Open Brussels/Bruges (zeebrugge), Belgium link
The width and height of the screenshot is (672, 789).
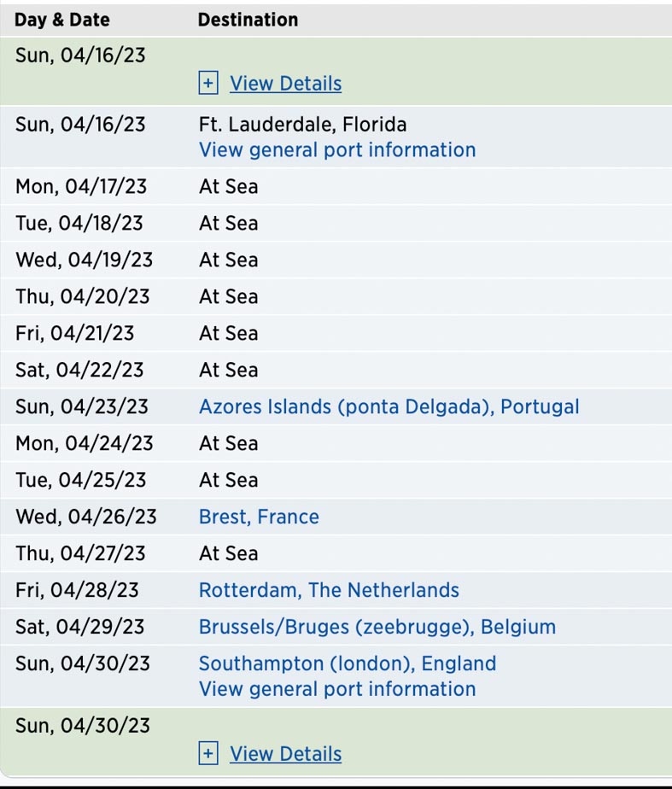tap(377, 627)
